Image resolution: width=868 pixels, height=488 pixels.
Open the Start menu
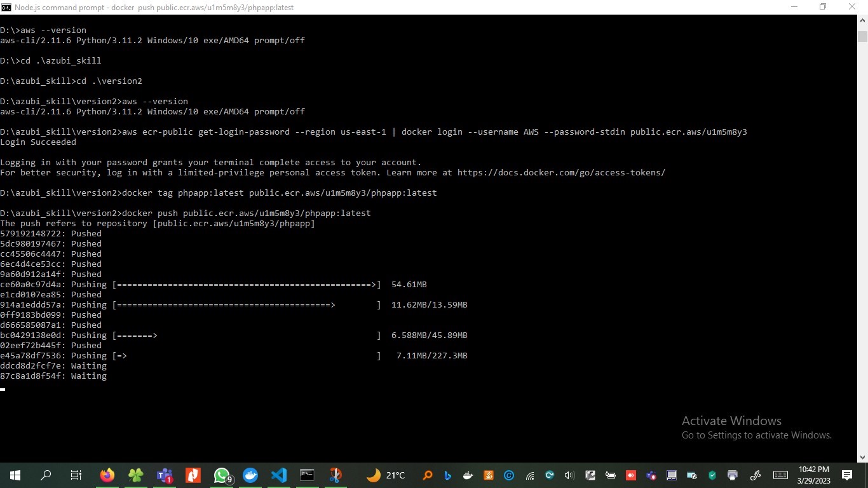pyautogui.click(x=14, y=475)
